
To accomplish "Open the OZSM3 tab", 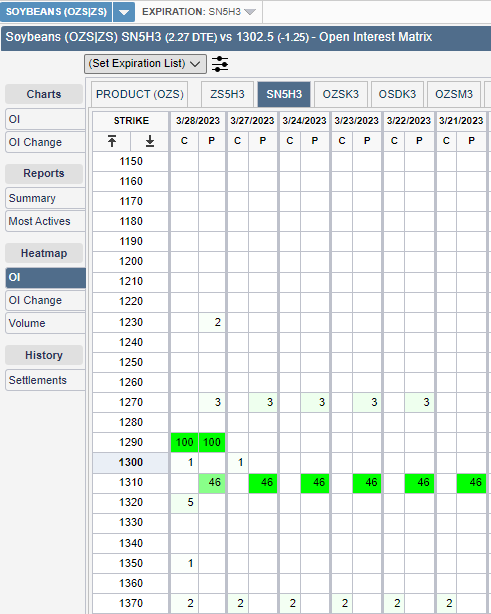I will [x=454, y=94].
